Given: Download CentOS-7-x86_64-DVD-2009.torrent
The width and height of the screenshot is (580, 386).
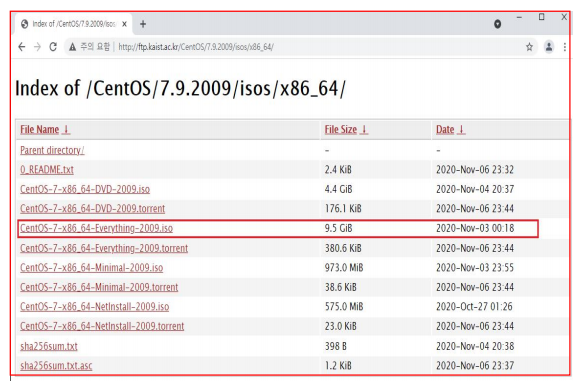Looking at the screenshot, I should click(92, 209).
